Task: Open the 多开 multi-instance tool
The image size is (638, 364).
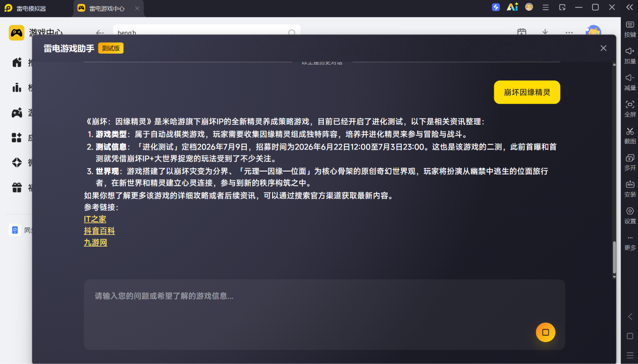Action: tap(630, 162)
